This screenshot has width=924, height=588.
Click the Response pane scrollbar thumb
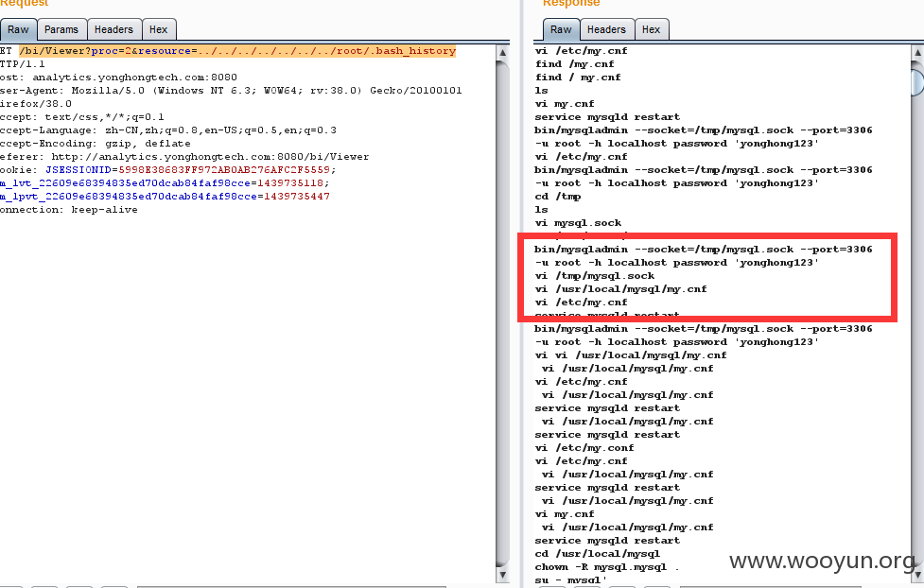pos(917,82)
